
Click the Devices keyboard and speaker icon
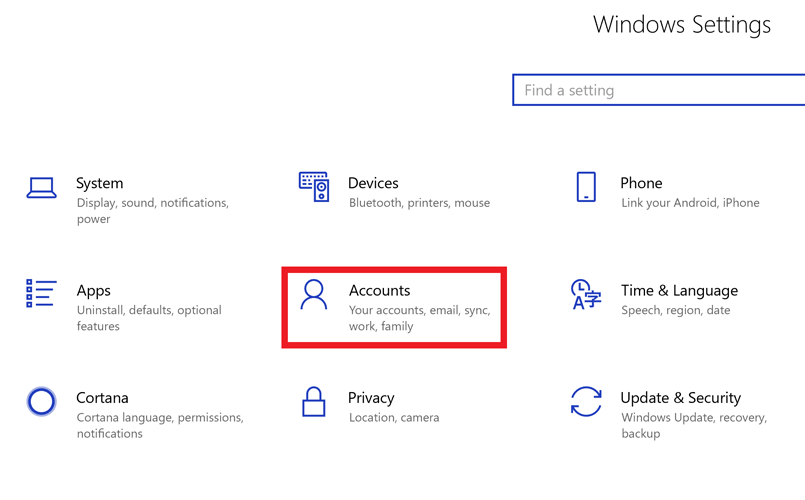click(314, 187)
